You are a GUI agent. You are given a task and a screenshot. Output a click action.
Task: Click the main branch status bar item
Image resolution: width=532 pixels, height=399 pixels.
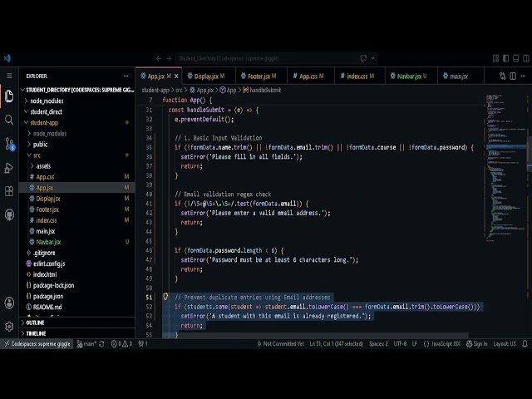click(x=86, y=343)
